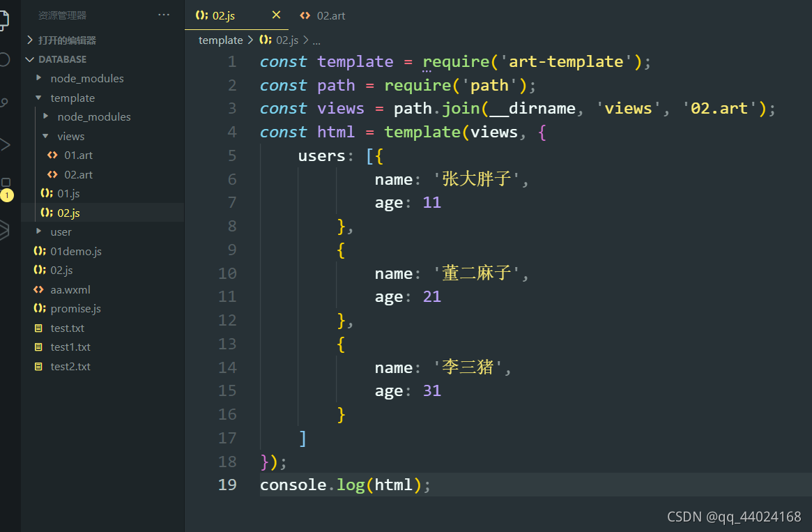Click the test.txt text file icon

[x=38, y=328]
